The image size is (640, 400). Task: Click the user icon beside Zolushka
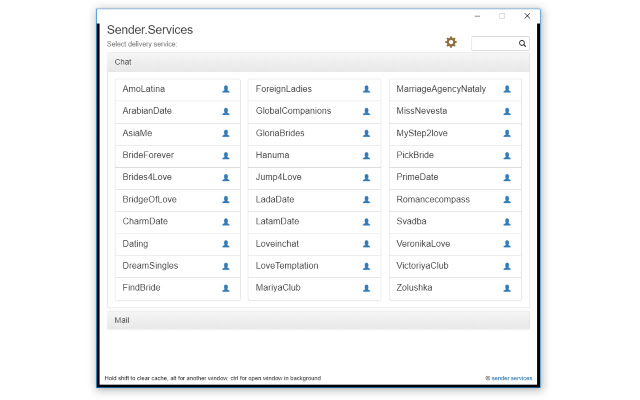pos(507,288)
